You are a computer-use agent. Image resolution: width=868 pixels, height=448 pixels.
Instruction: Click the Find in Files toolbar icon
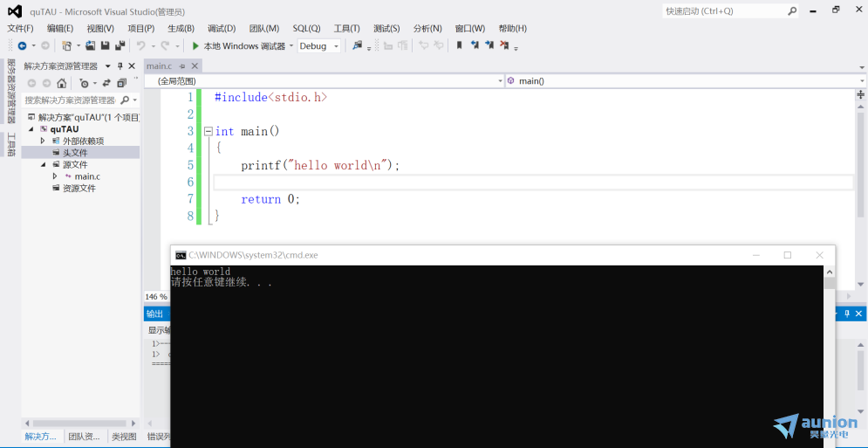click(357, 46)
